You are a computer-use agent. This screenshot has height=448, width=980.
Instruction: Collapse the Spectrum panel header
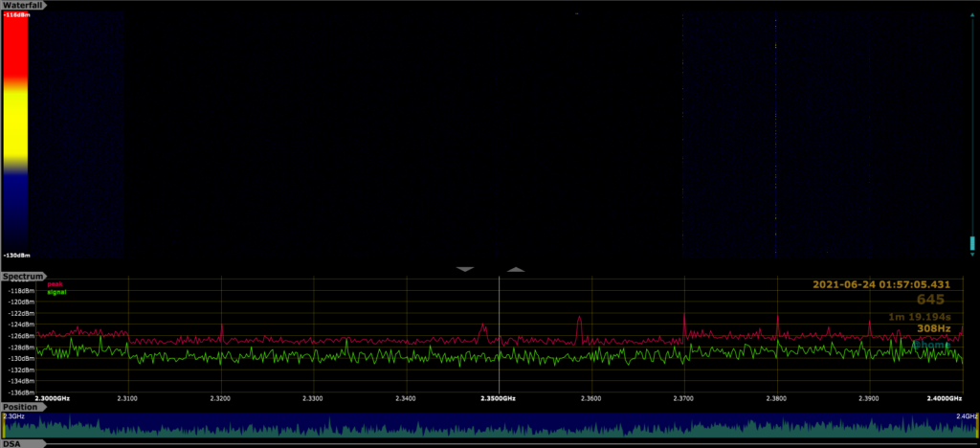pyautogui.click(x=23, y=277)
